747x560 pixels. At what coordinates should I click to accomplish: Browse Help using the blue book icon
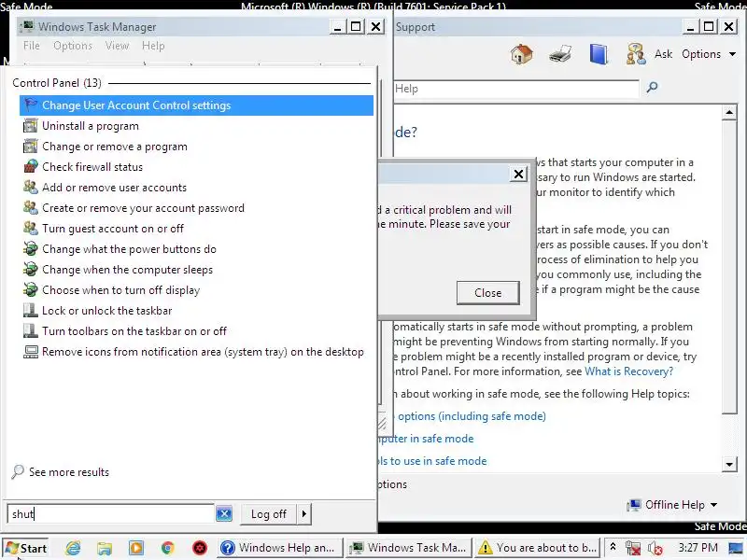click(x=599, y=54)
